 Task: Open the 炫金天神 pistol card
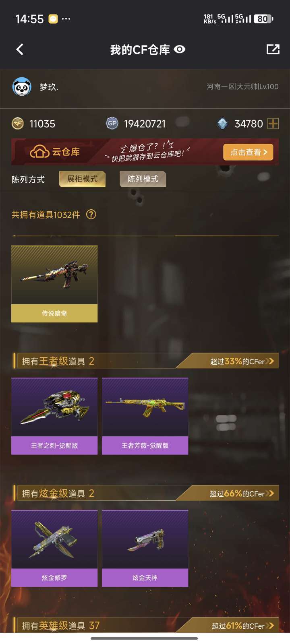click(x=145, y=548)
